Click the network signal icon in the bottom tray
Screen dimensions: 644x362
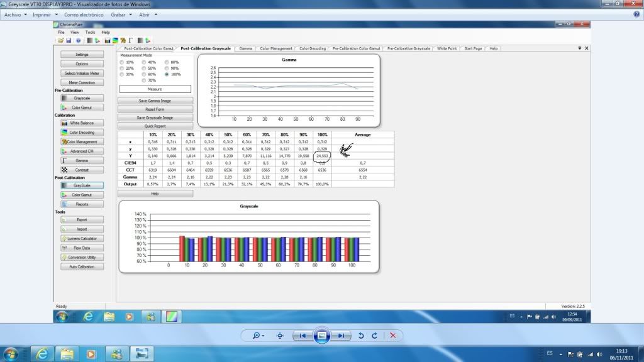(590, 354)
